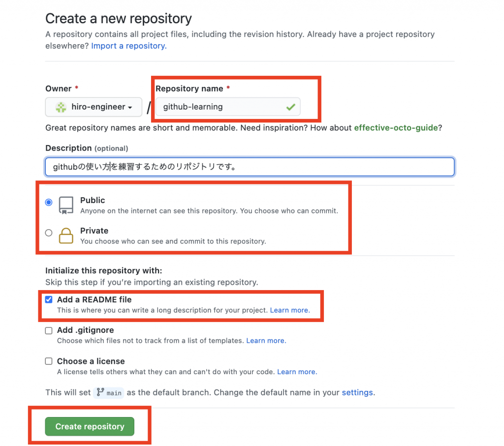This screenshot has height=446, width=504.
Task: Open Learn more link for .gitignore
Action: (266, 341)
